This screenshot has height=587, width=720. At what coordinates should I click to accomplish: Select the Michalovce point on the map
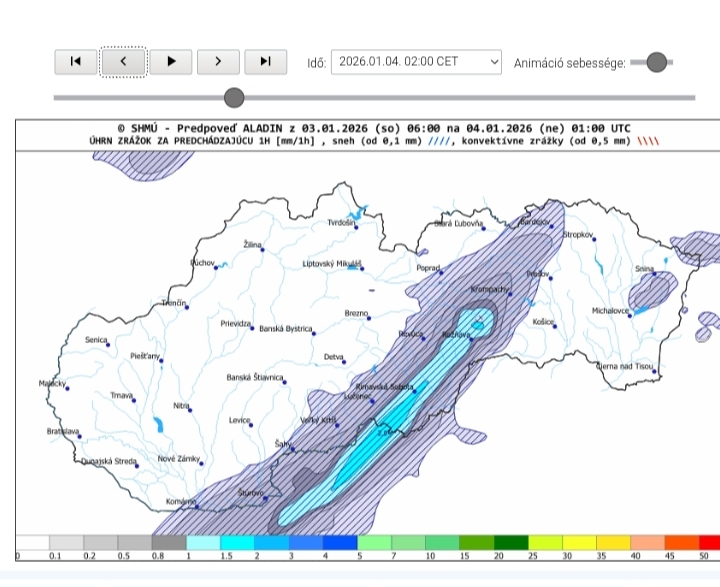[x=633, y=311]
